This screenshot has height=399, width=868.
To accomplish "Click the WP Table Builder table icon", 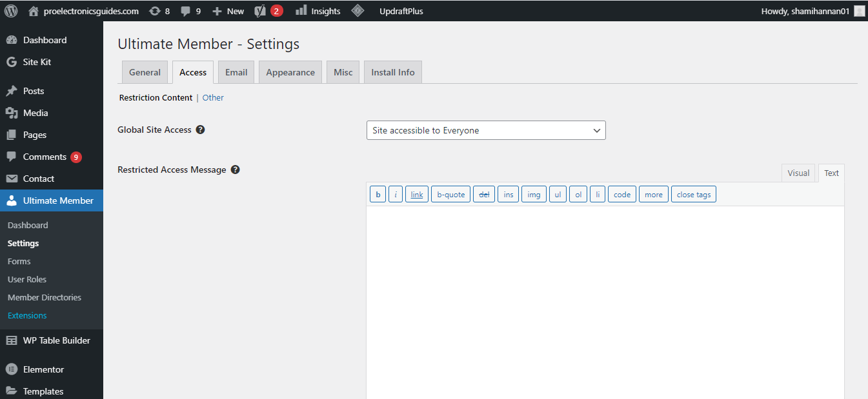I will (x=12, y=340).
